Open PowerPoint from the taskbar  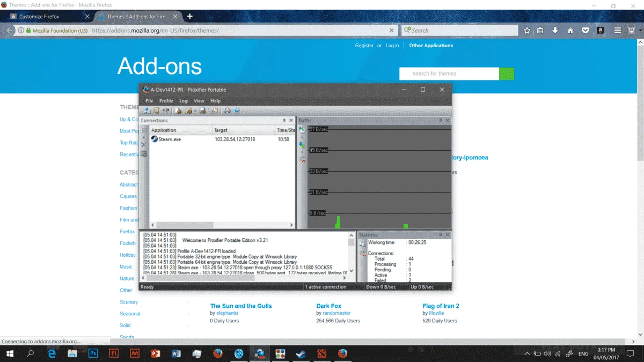tap(156, 353)
